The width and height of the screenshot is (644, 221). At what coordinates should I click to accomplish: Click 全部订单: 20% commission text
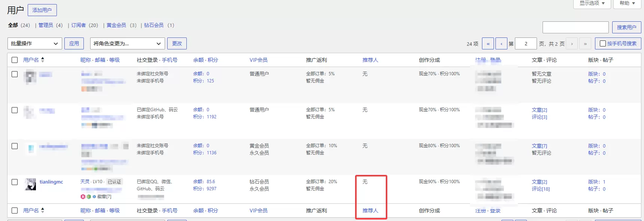pos(321,181)
